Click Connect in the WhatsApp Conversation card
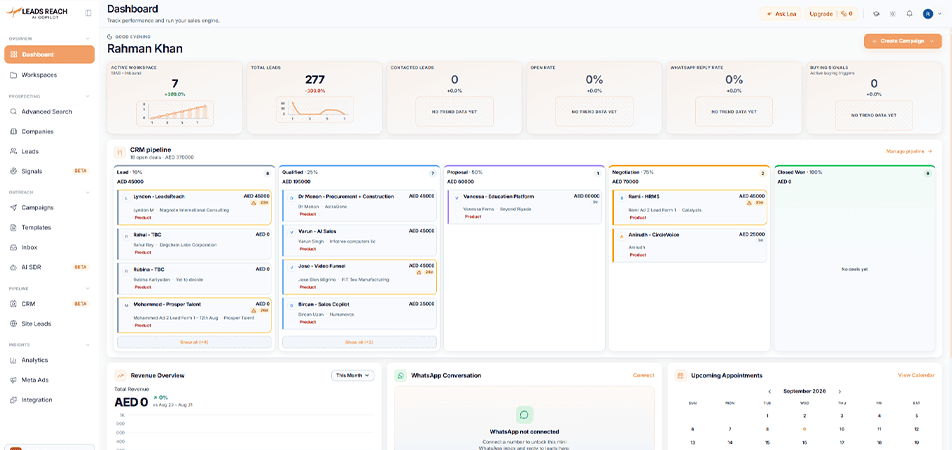 pyautogui.click(x=644, y=375)
